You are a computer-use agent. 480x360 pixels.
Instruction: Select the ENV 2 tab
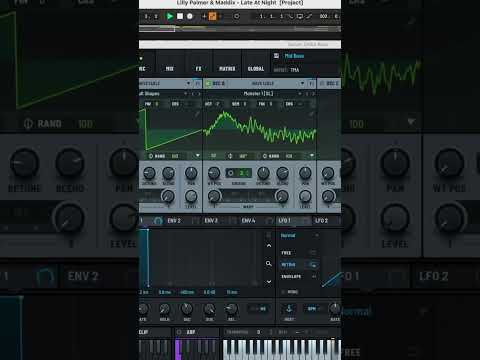[x=174, y=221]
